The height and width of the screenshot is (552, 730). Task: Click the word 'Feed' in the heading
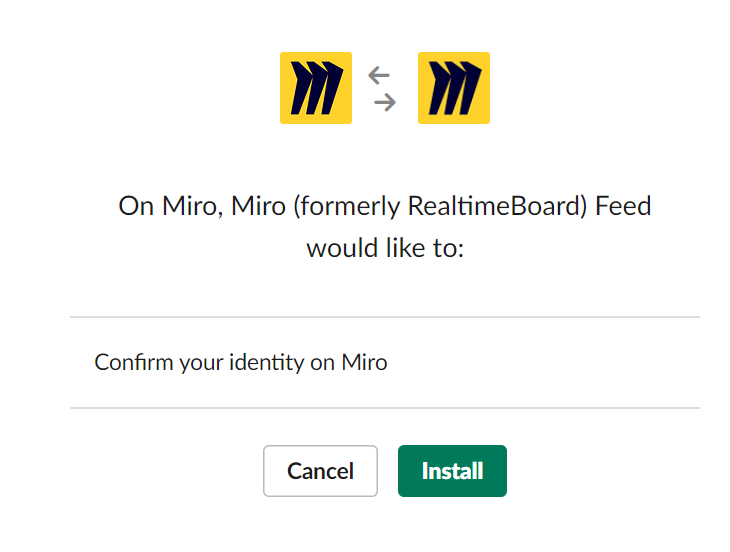[x=623, y=207]
